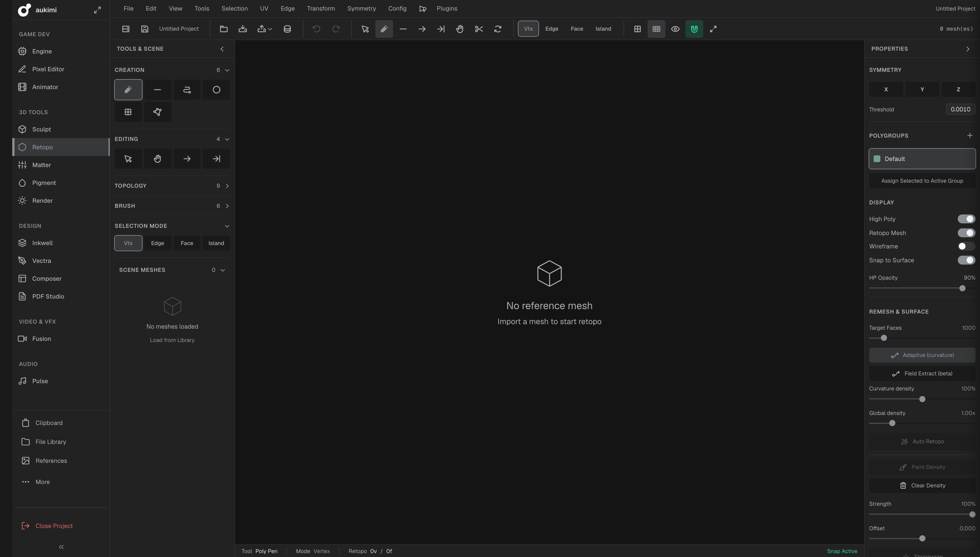
Task: Collapse the Scene Meshes section
Action: tap(222, 270)
